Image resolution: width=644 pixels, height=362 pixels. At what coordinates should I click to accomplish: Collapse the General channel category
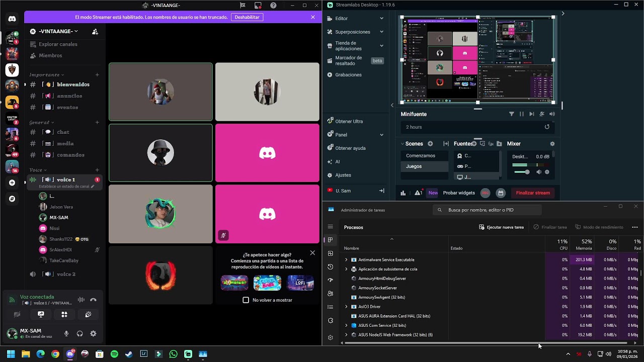(x=42, y=123)
